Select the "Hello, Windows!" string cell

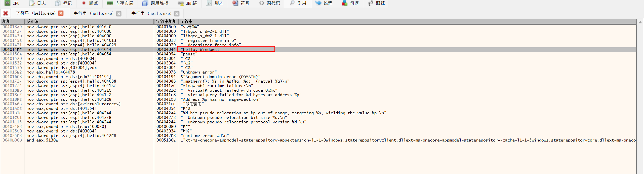click(201, 50)
